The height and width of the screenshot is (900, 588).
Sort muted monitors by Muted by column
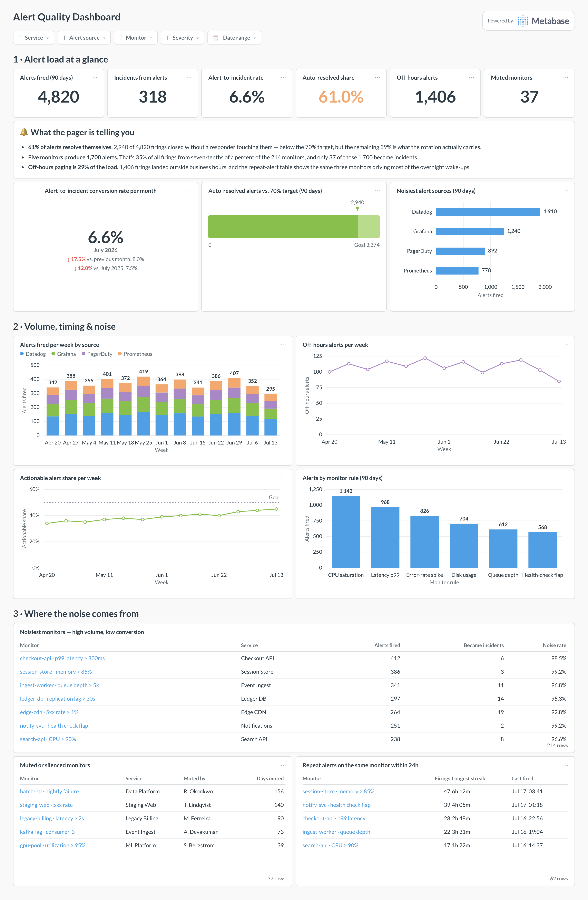point(194,779)
